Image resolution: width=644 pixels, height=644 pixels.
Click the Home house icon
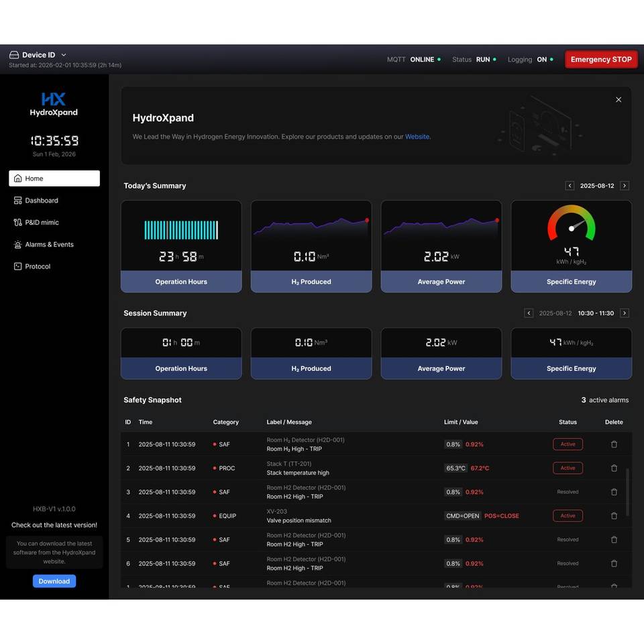17,178
